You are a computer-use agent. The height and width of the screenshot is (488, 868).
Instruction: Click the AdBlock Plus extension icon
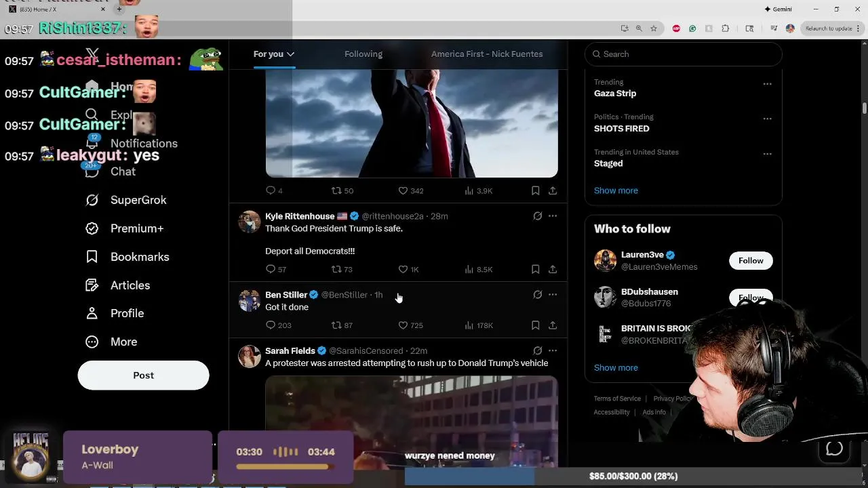click(x=676, y=28)
